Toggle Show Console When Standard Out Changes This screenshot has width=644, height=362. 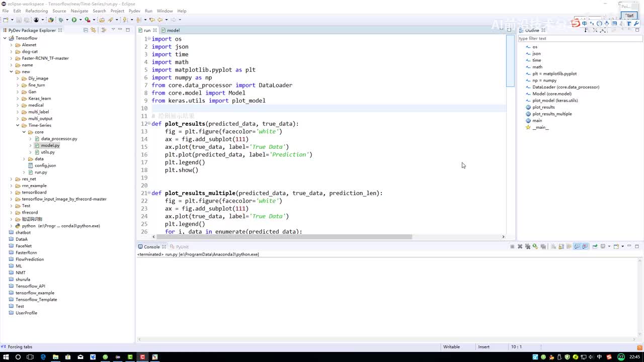pyautogui.click(x=577, y=246)
